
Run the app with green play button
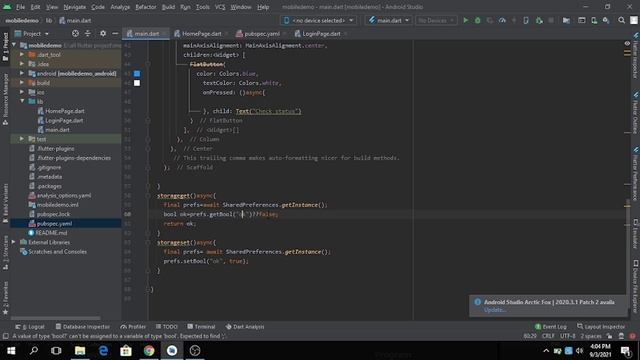pyautogui.click(x=465, y=20)
